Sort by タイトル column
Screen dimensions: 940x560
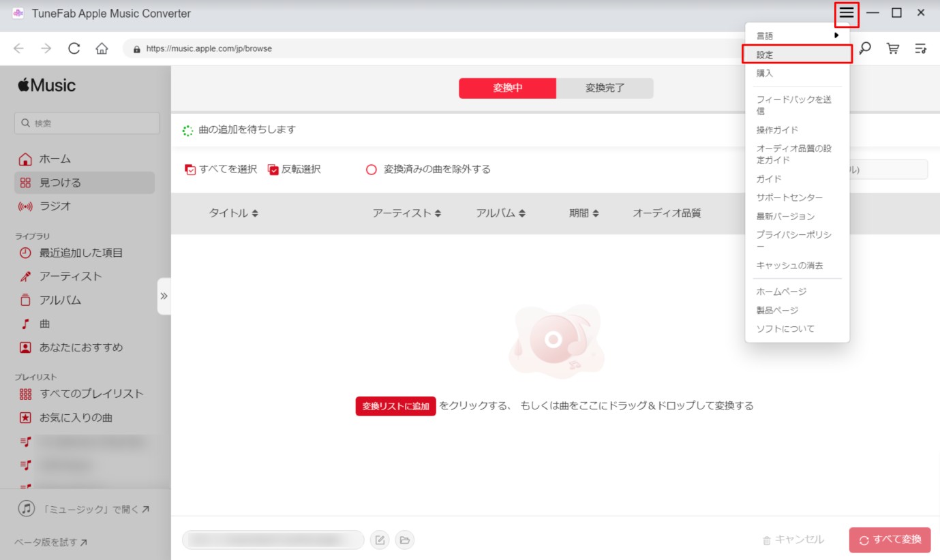(233, 213)
